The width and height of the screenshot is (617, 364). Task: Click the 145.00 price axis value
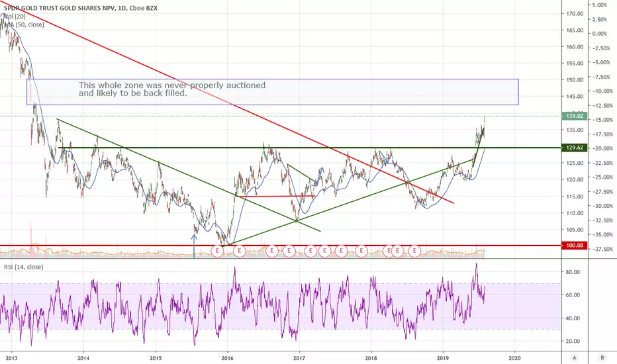point(575,97)
